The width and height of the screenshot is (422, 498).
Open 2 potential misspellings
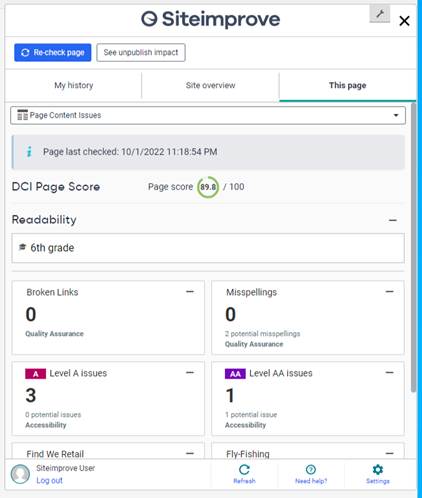pyautogui.click(x=262, y=334)
